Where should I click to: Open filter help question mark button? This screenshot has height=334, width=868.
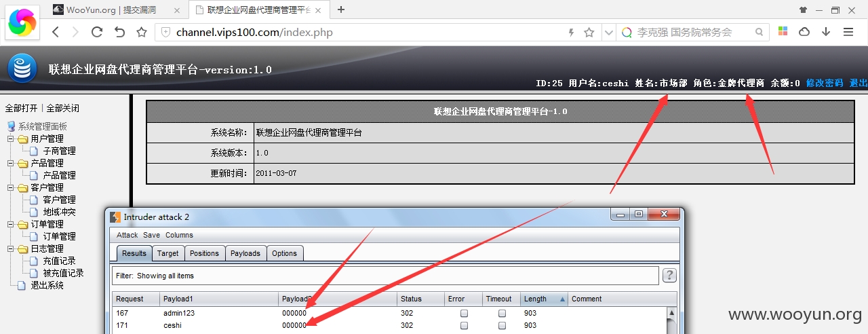click(669, 275)
